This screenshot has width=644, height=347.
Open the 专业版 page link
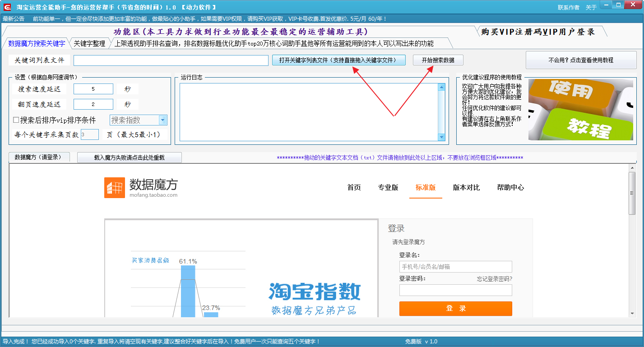(x=388, y=187)
